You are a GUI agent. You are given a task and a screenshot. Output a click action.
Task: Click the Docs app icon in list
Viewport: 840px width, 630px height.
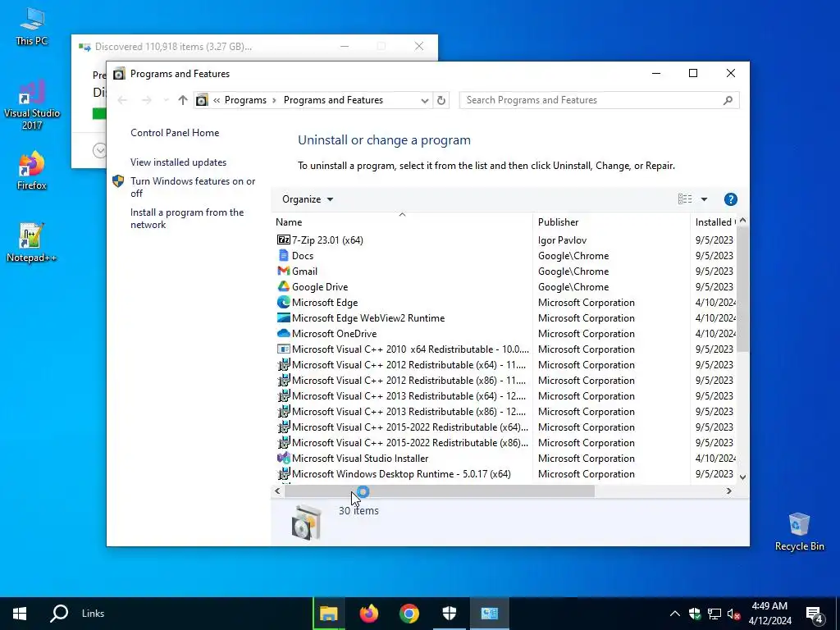(x=283, y=256)
